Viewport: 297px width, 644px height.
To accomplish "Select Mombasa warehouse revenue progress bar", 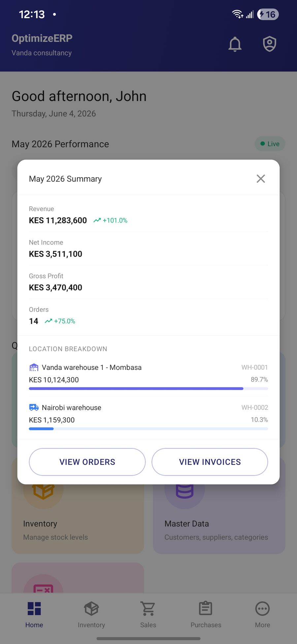I will click(148, 389).
